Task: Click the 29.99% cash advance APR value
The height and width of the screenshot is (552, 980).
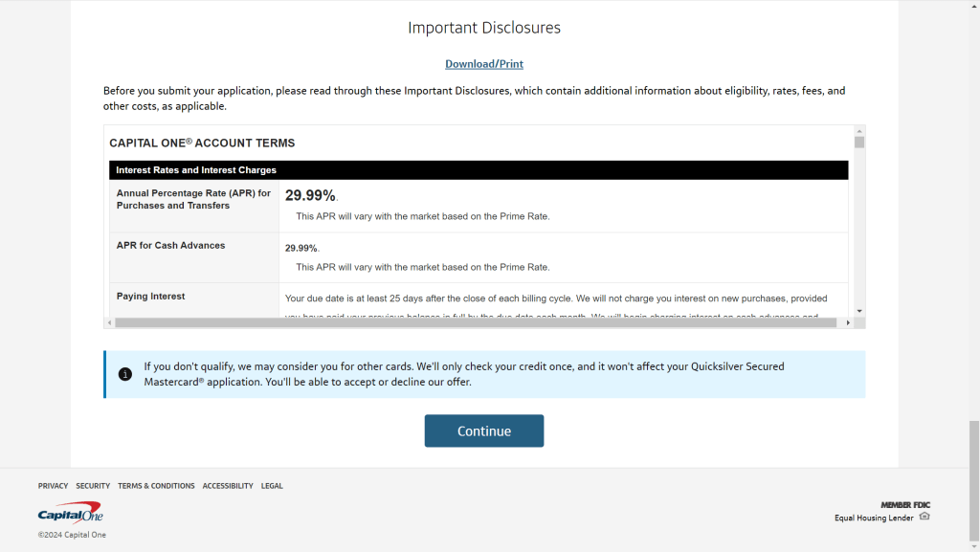Action: tap(301, 248)
